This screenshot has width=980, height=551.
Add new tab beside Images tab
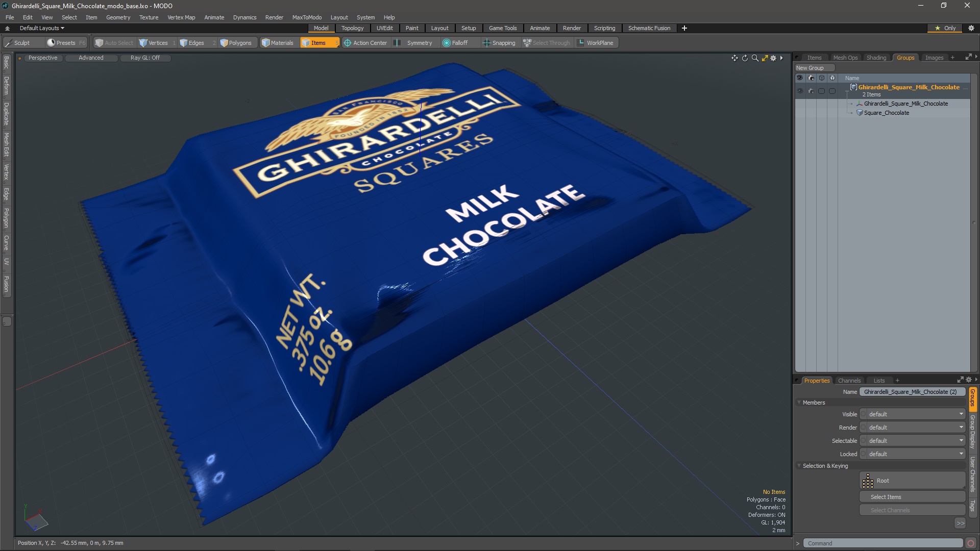pyautogui.click(x=952, y=58)
